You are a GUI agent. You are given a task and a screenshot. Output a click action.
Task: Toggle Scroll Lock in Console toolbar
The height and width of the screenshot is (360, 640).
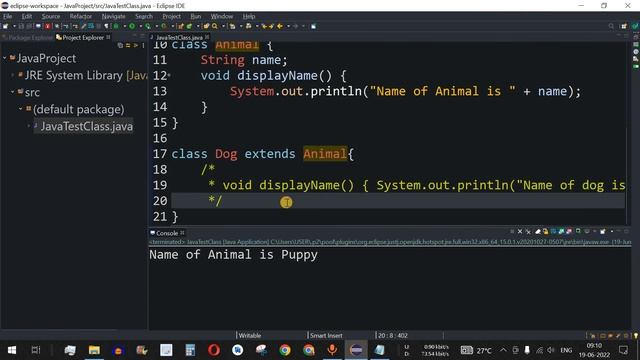tap(545, 231)
